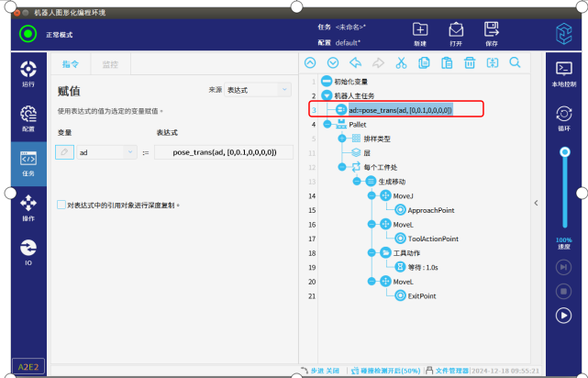
Task: Click the 保存 (Save) button in header
Action: pos(491,34)
